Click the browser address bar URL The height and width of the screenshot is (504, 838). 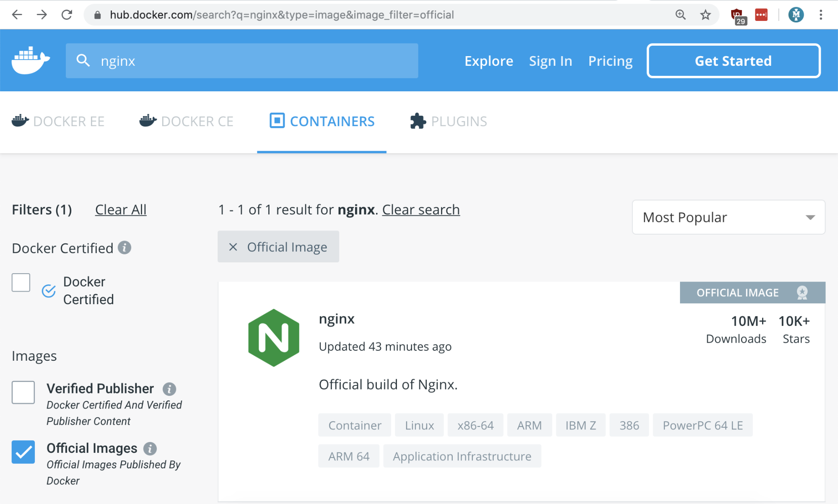pos(282,15)
